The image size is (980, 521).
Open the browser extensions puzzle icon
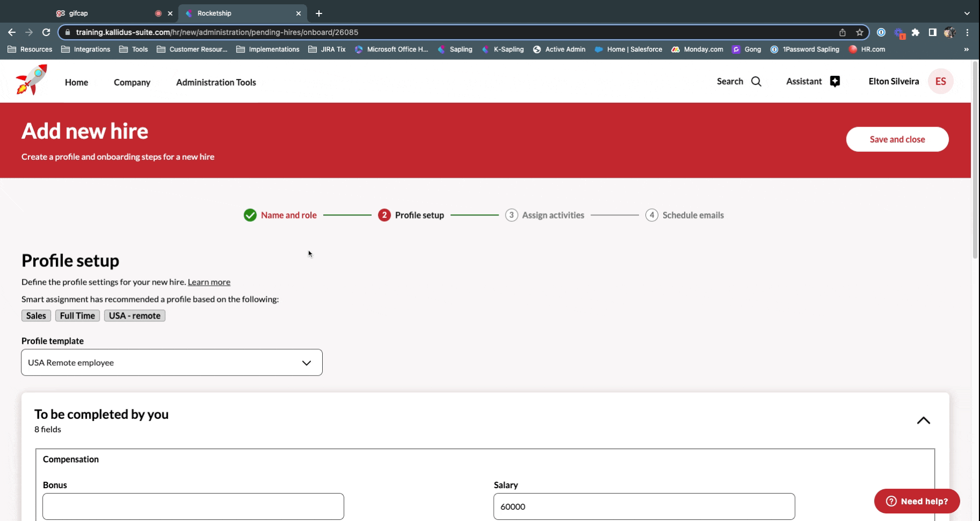tap(915, 32)
